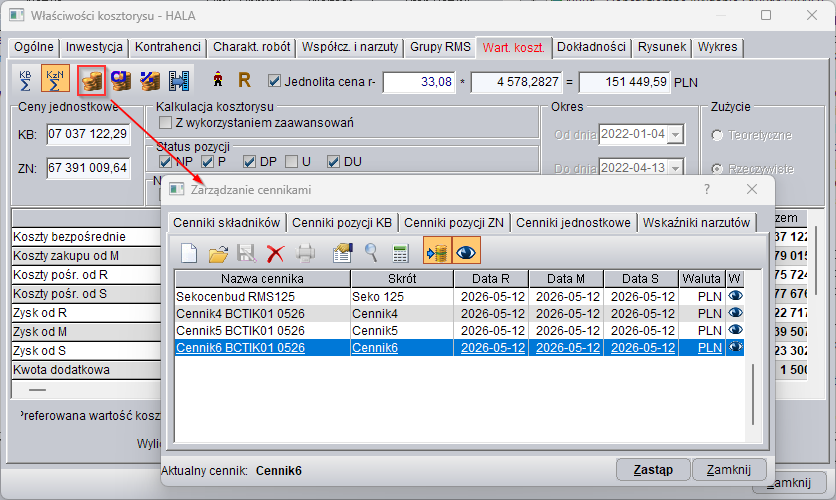Viewport: 836px width, 500px height.
Task: Select the Rzeczywiste radio button
Action: 718,169
